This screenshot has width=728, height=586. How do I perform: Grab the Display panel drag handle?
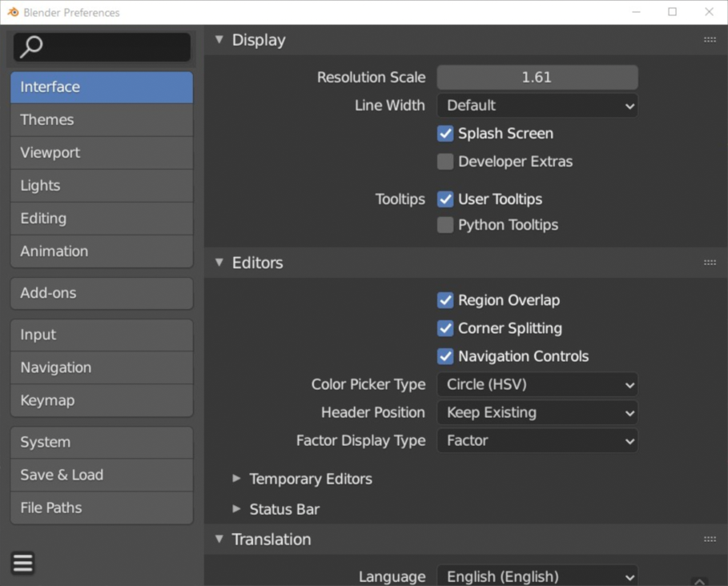click(x=710, y=40)
